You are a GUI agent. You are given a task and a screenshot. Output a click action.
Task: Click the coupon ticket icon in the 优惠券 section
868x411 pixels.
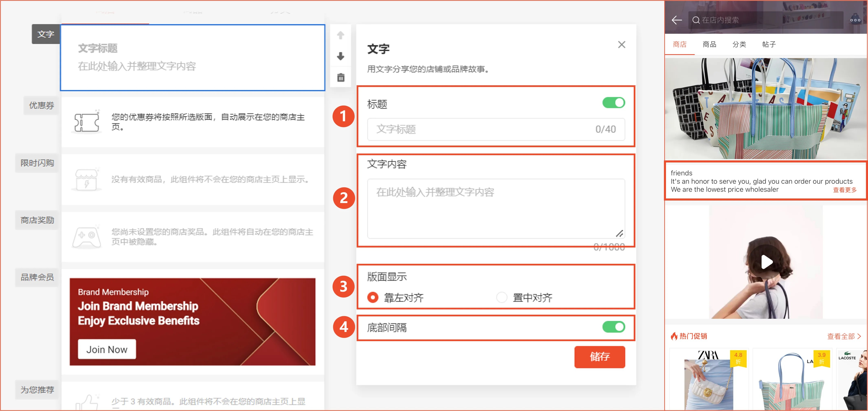(87, 122)
